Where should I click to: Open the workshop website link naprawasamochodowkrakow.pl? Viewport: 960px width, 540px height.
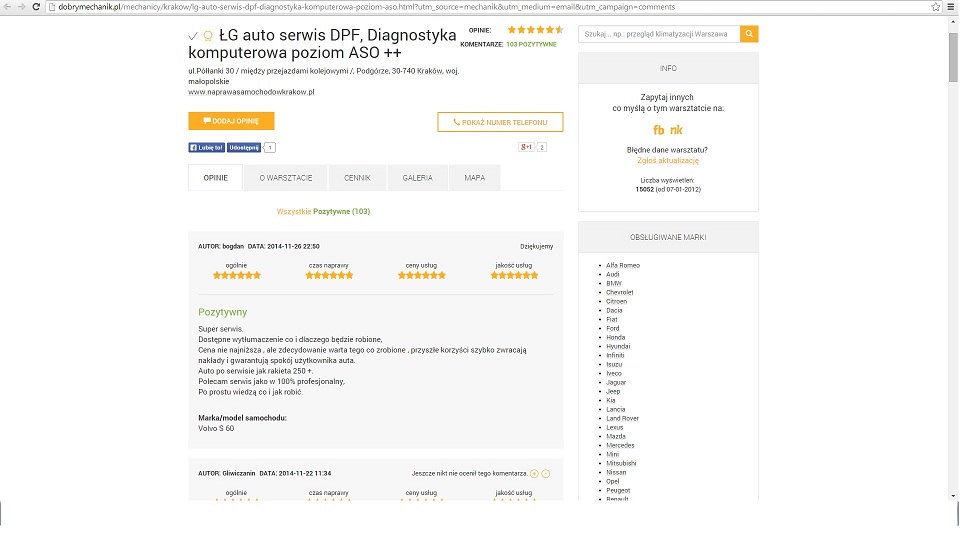[x=251, y=92]
